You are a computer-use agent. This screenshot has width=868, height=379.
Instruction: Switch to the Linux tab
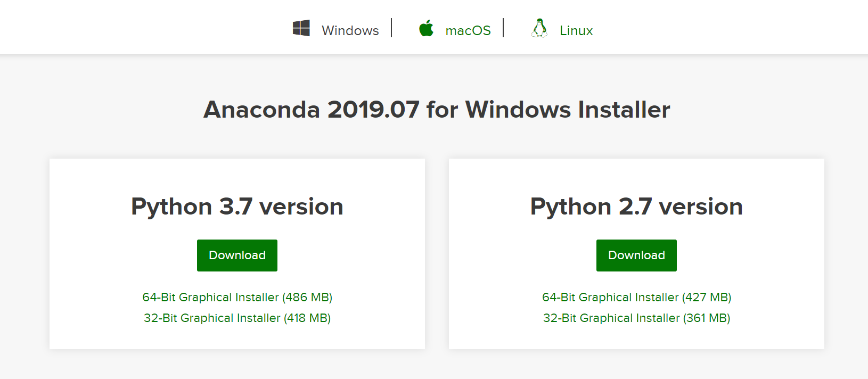576,31
